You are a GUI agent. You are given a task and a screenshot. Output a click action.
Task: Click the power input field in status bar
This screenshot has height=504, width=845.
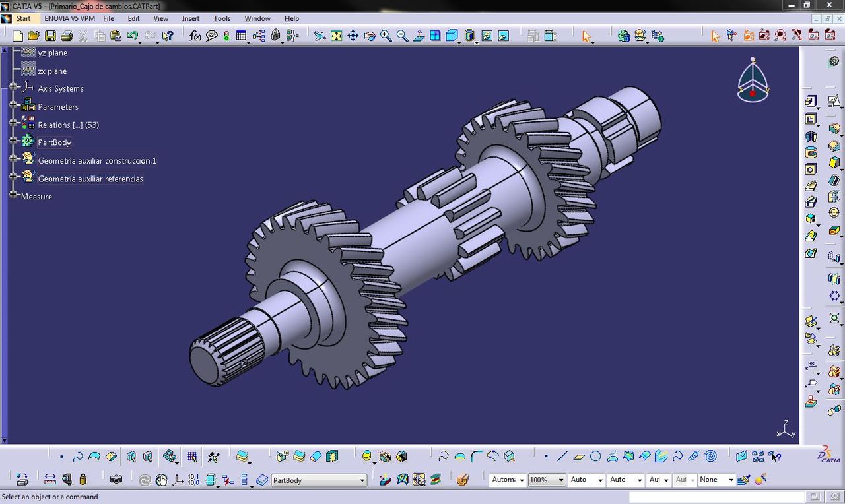(717, 497)
